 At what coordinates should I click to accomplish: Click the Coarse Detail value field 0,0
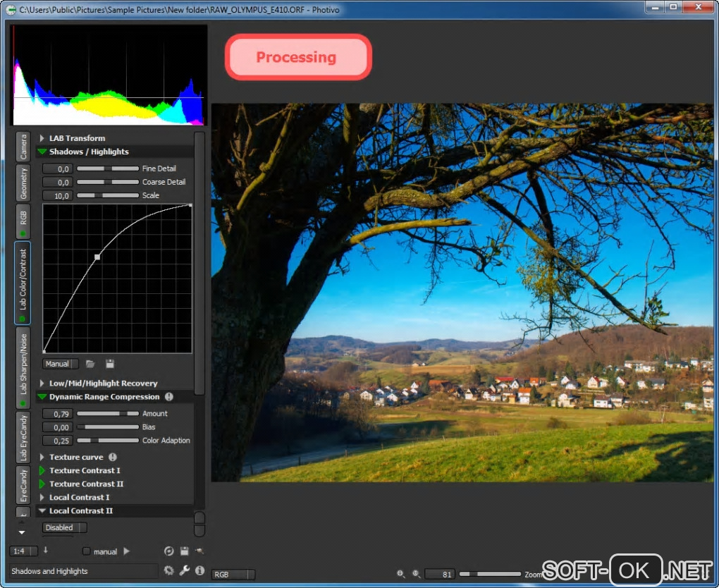coord(57,182)
